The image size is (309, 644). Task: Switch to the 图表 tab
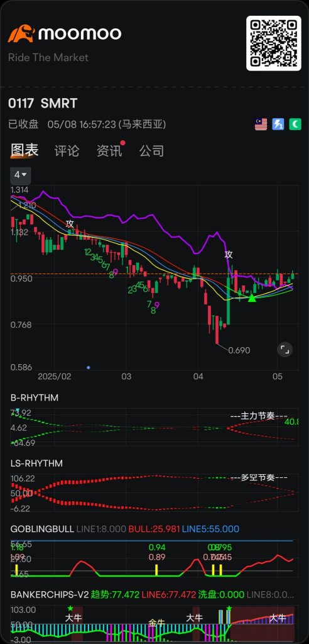coord(24,150)
